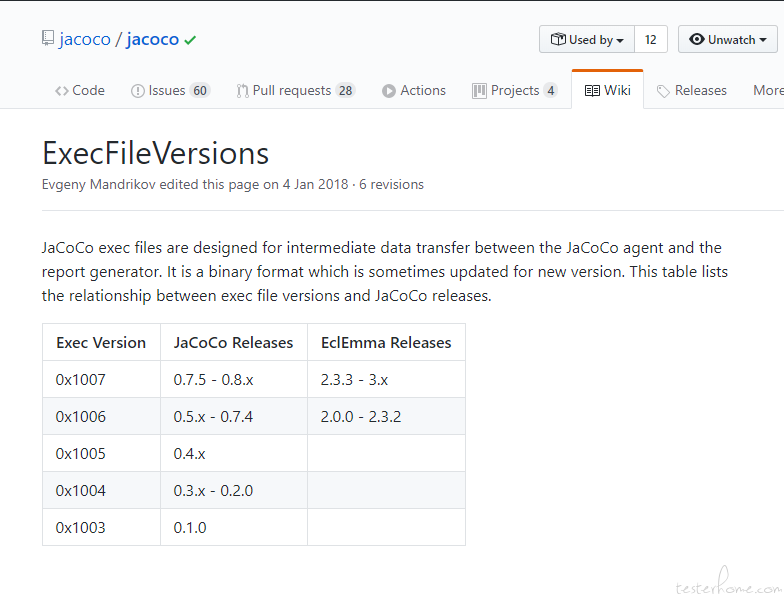
Task: View the 6 revisions history link
Action: [391, 184]
